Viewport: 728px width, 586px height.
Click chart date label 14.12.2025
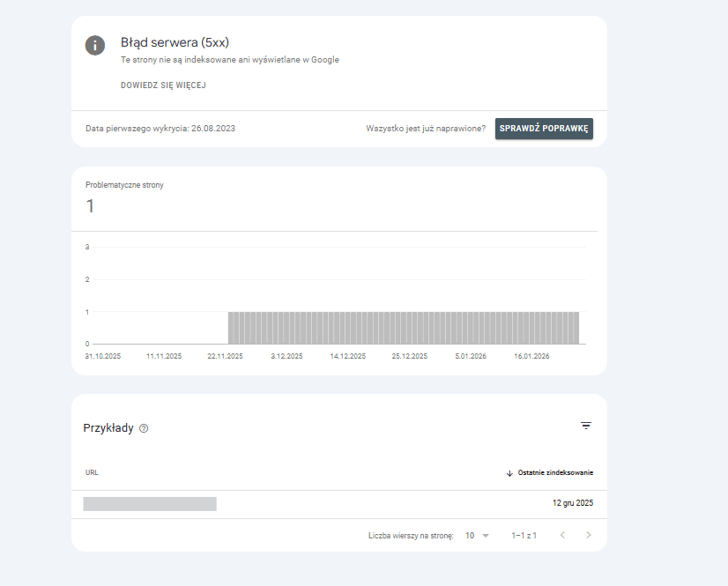pyautogui.click(x=348, y=356)
